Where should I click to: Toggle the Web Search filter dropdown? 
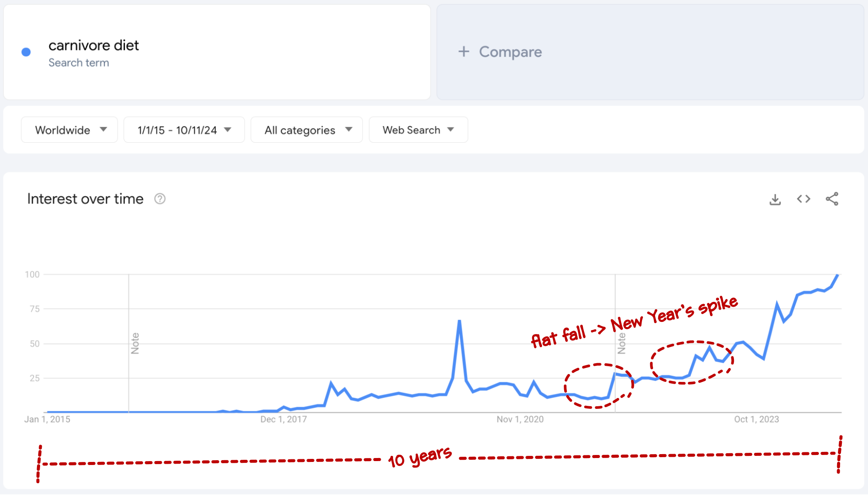[417, 130]
